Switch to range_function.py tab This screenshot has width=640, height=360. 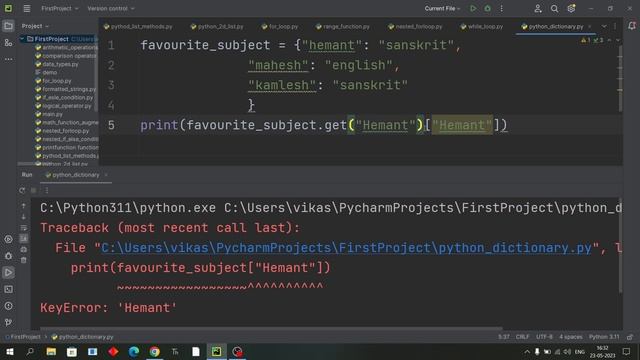(342, 27)
